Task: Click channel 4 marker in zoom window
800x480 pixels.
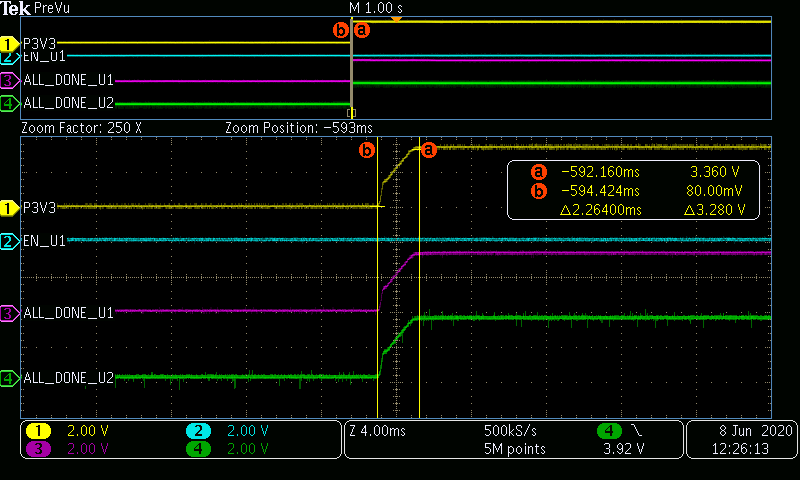Action: (x=9, y=378)
